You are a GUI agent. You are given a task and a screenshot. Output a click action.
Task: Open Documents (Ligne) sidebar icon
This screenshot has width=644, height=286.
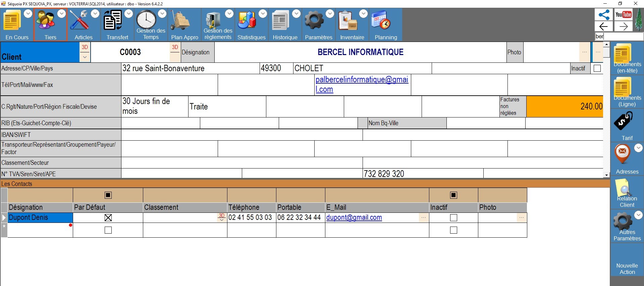[622, 87]
